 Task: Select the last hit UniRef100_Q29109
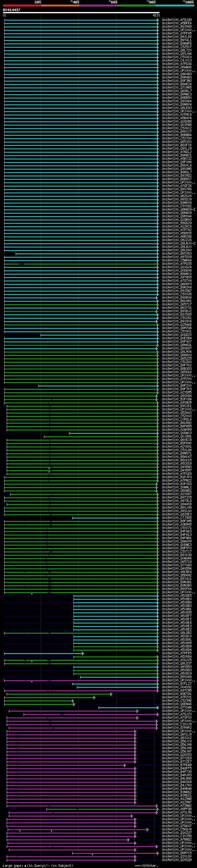click(x=177, y=860)
